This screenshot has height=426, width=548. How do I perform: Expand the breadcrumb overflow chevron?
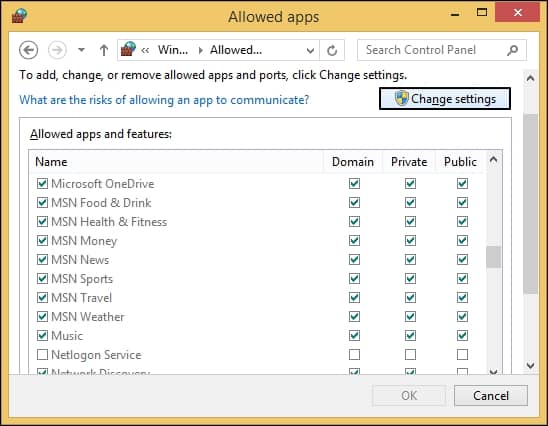coord(145,50)
